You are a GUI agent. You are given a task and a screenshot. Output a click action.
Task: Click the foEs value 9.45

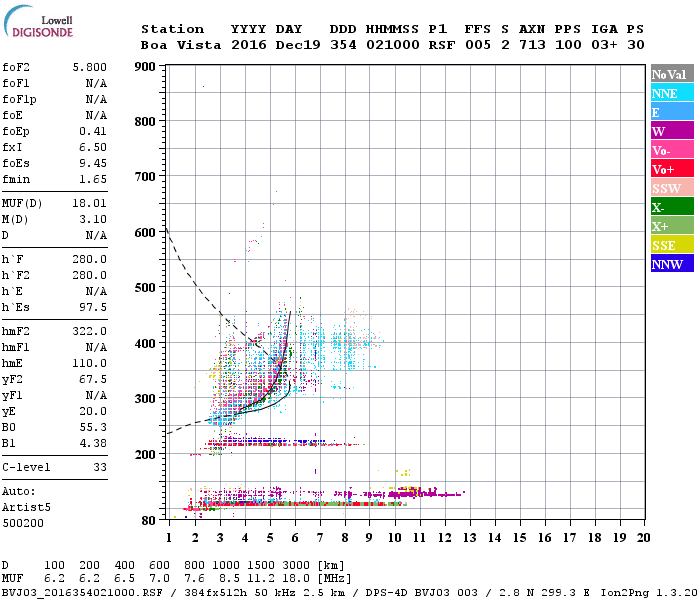coord(93,163)
